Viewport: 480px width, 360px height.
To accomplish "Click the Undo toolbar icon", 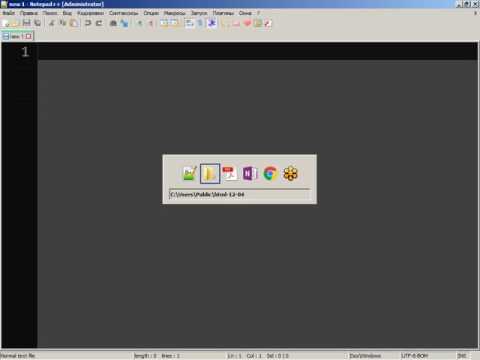I will coord(88,23).
